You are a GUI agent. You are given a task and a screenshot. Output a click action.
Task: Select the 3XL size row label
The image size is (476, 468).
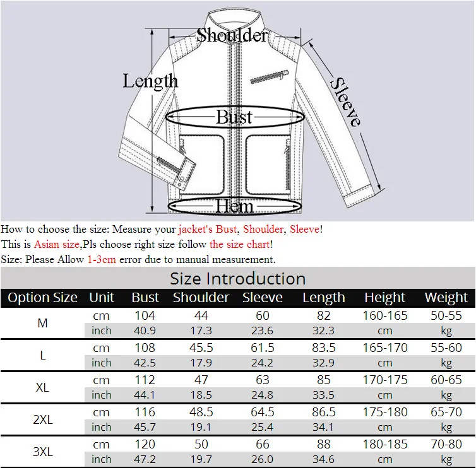click(x=42, y=452)
